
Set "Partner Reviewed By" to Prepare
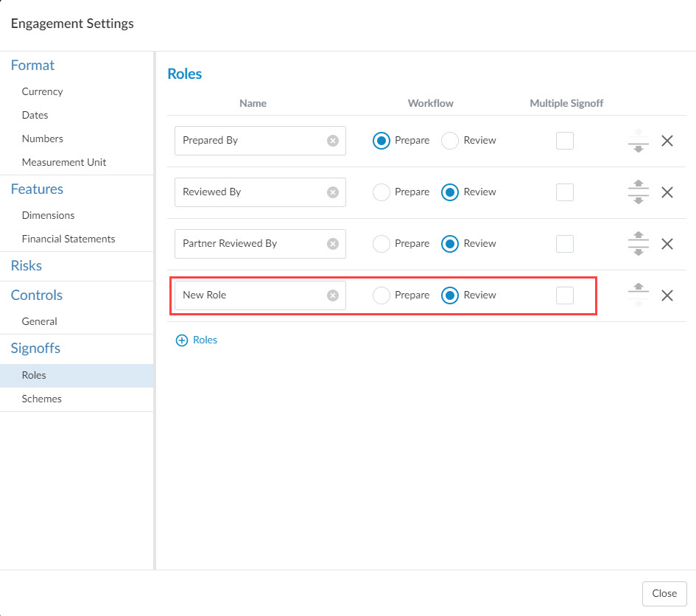pos(382,243)
